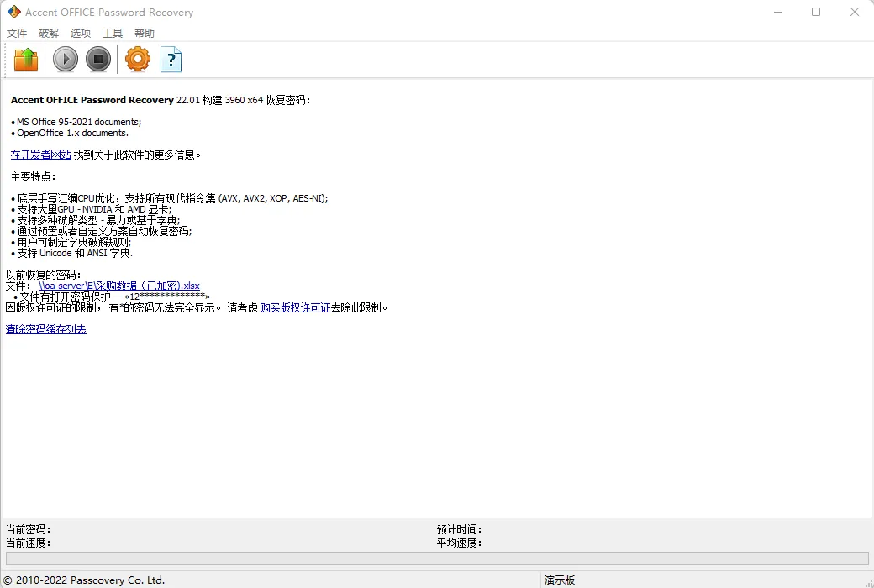The height and width of the screenshot is (588, 874).
Task: Click the 当前速度 label
Action: tap(28, 543)
